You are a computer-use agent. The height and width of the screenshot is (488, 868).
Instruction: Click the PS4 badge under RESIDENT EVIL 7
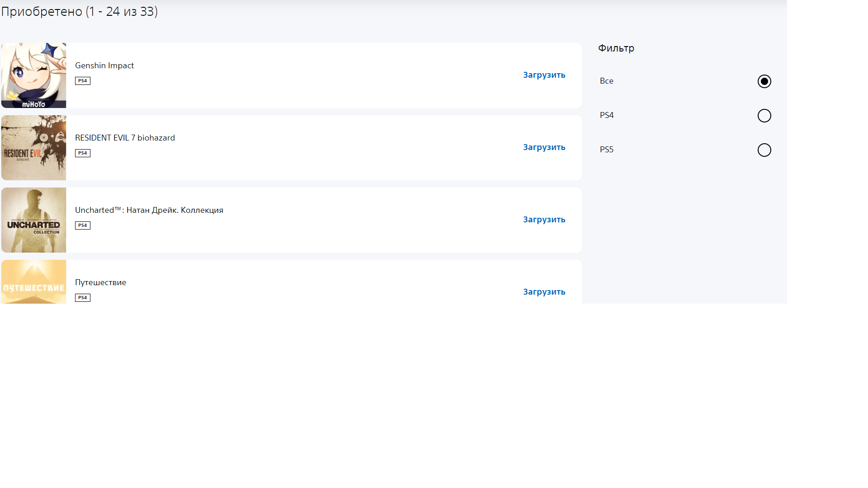pyautogui.click(x=83, y=153)
